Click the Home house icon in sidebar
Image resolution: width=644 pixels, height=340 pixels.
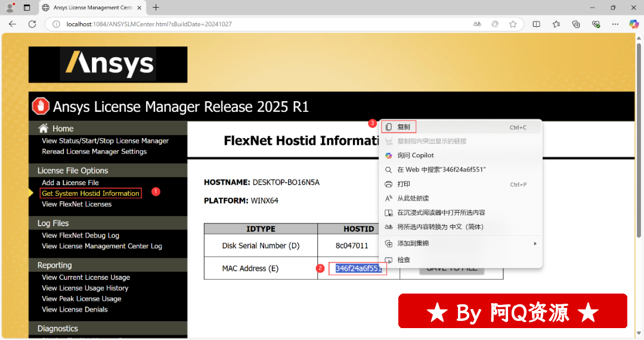click(44, 128)
